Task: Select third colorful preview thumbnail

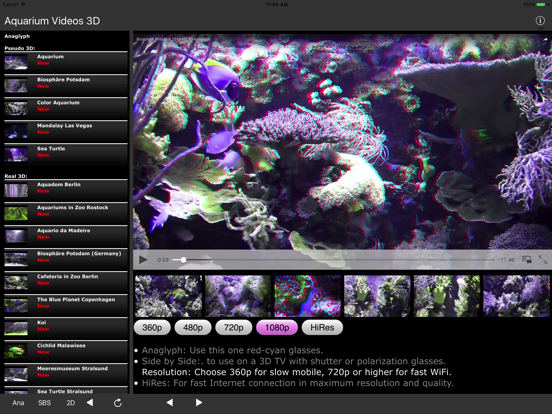Action: [308, 296]
